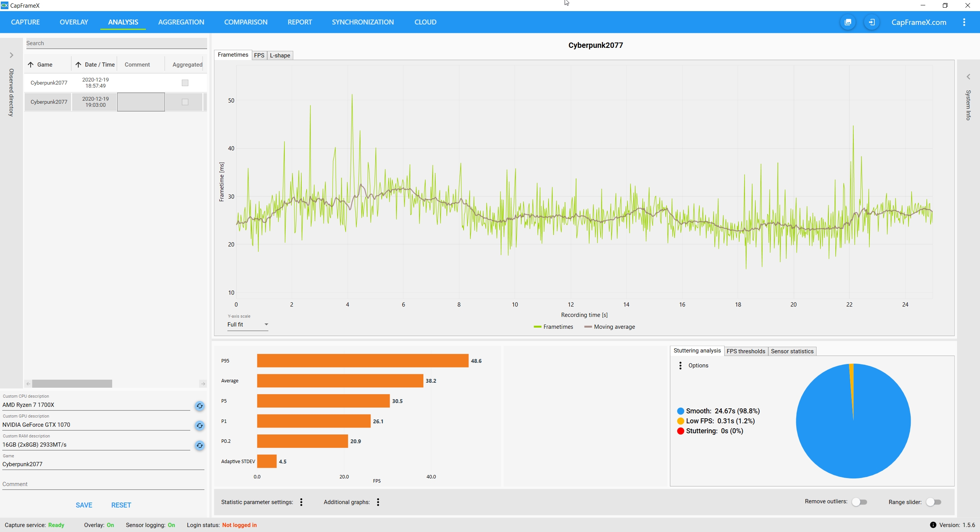This screenshot has height=532, width=980.
Task: Open Additional graphs options menu
Action: coord(378,502)
